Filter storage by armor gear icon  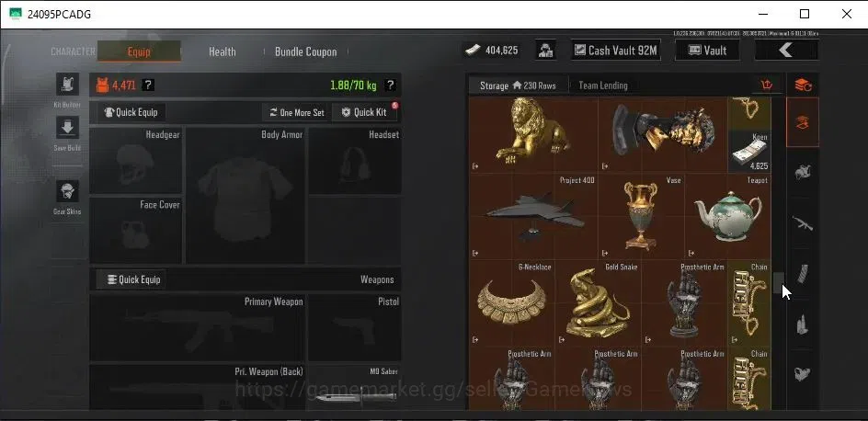coord(803,172)
